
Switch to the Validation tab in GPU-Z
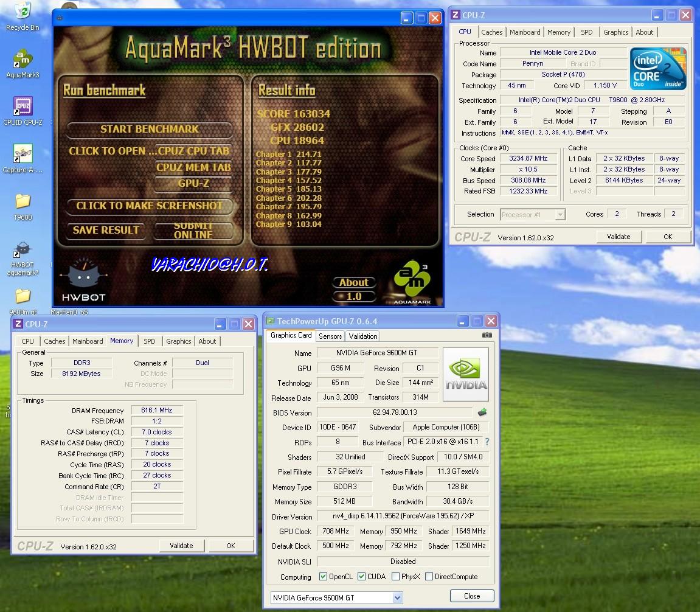(362, 336)
